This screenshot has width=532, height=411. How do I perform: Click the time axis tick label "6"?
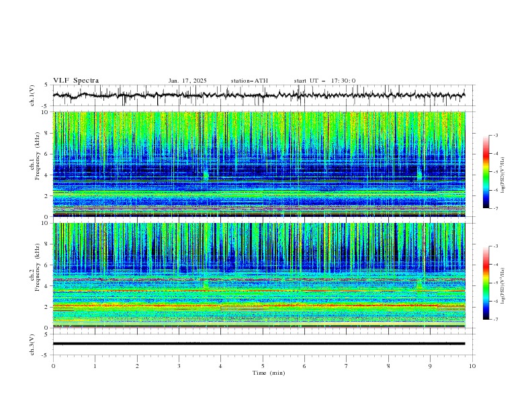pos(305,366)
